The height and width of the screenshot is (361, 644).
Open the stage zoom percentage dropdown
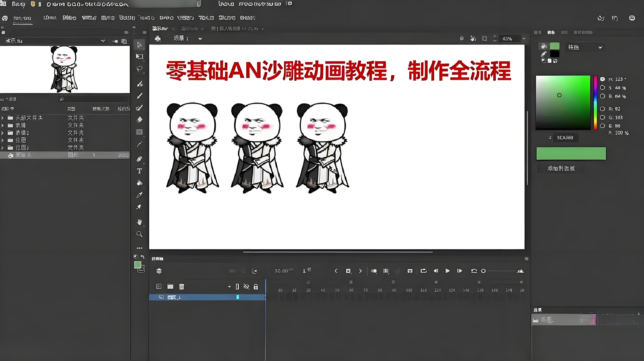(x=524, y=39)
